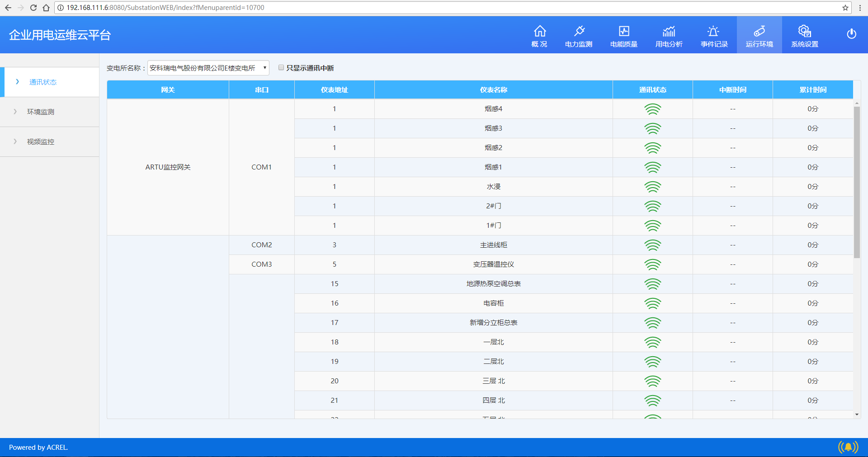Click the 通讯状态 column header
This screenshot has height=457, width=868.
tap(653, 90)
